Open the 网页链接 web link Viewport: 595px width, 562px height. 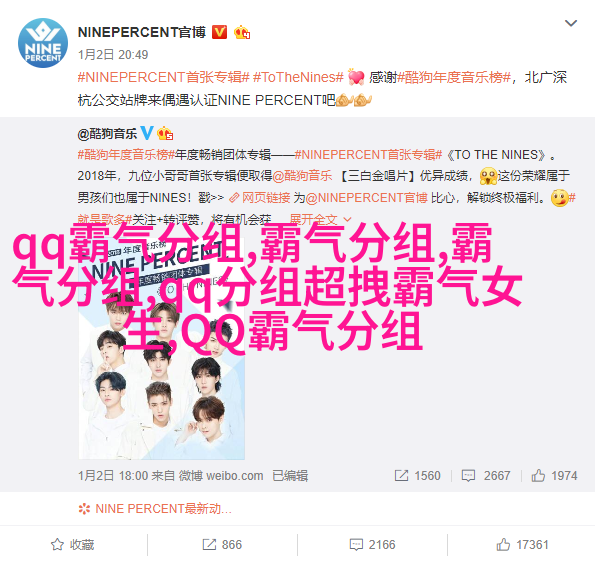pyautogui.click(x=260, y=198)
